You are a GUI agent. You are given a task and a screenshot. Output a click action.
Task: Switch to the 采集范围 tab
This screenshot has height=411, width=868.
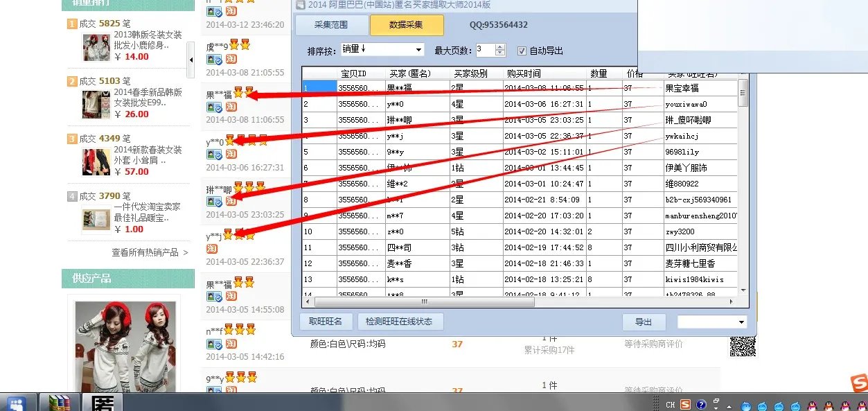click(x=331, y=24)
